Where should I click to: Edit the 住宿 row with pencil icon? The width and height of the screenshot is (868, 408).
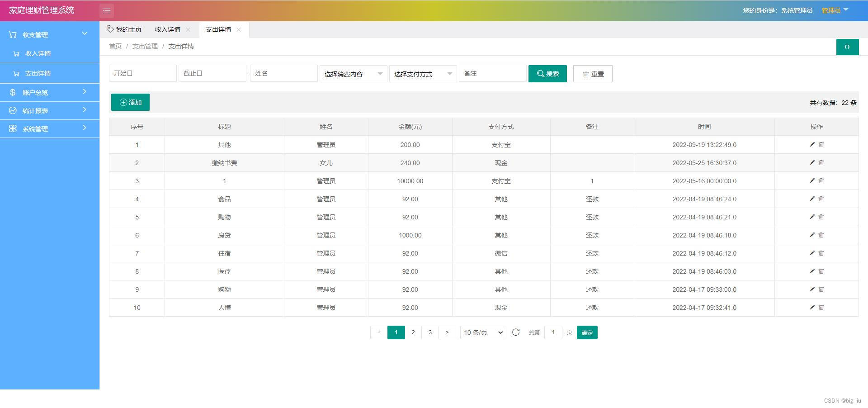812,253
